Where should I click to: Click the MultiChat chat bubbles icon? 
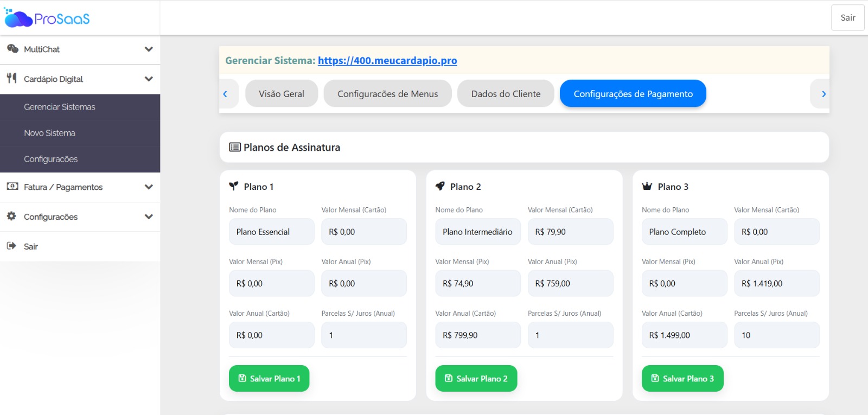(12, 49)
